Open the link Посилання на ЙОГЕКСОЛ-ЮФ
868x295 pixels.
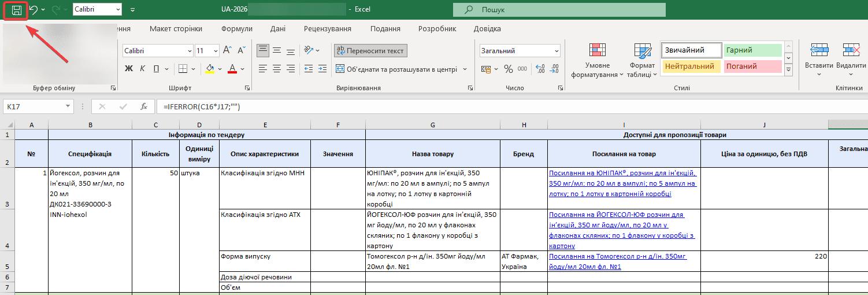tap(622, 230)
